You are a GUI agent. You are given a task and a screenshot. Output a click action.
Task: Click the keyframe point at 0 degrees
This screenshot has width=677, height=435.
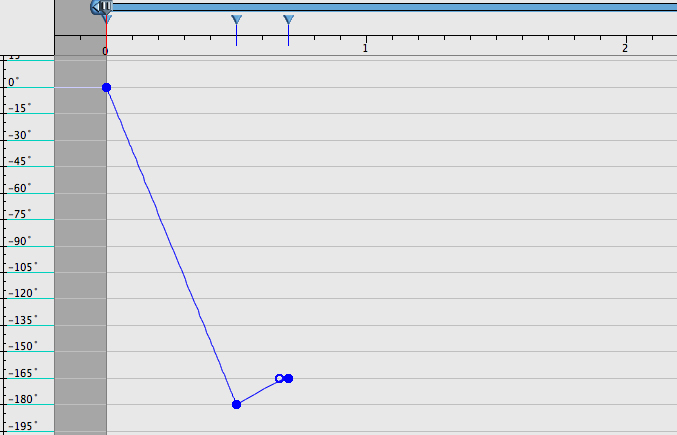coord(106,88)
